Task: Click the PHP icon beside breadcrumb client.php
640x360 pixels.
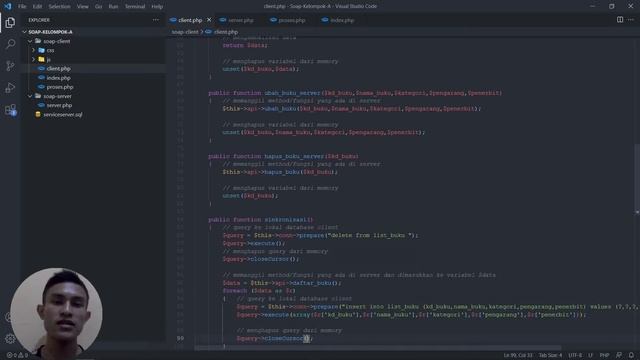Action: coord(208,32)
